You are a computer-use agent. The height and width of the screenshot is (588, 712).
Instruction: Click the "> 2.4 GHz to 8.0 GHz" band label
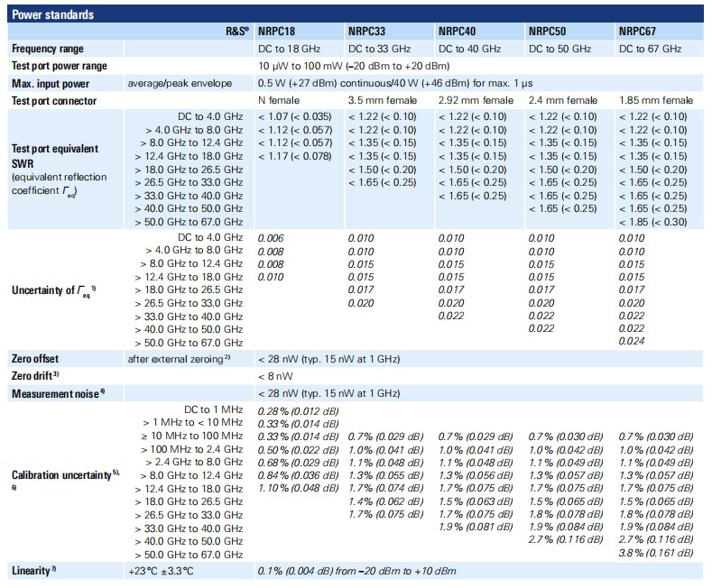[194, 462]
